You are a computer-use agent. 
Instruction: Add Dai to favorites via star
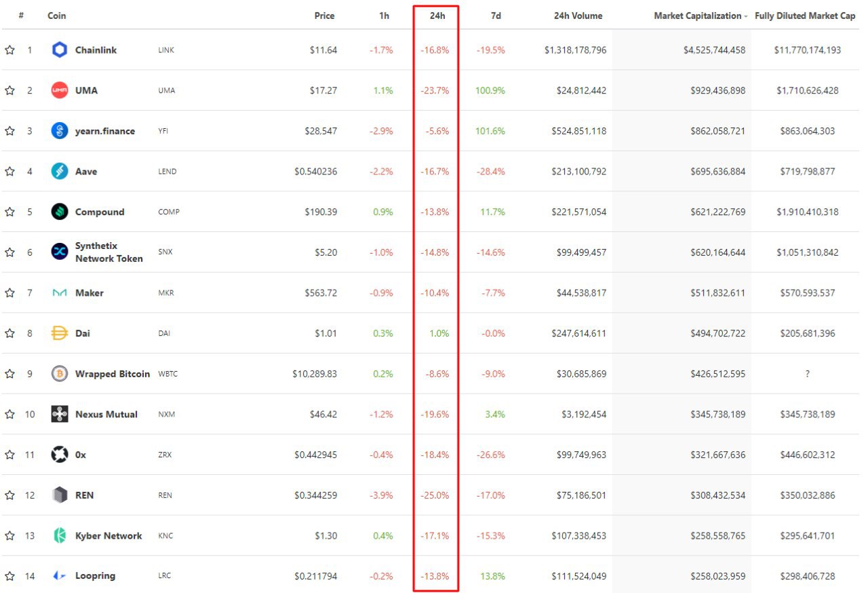(9, 333)
